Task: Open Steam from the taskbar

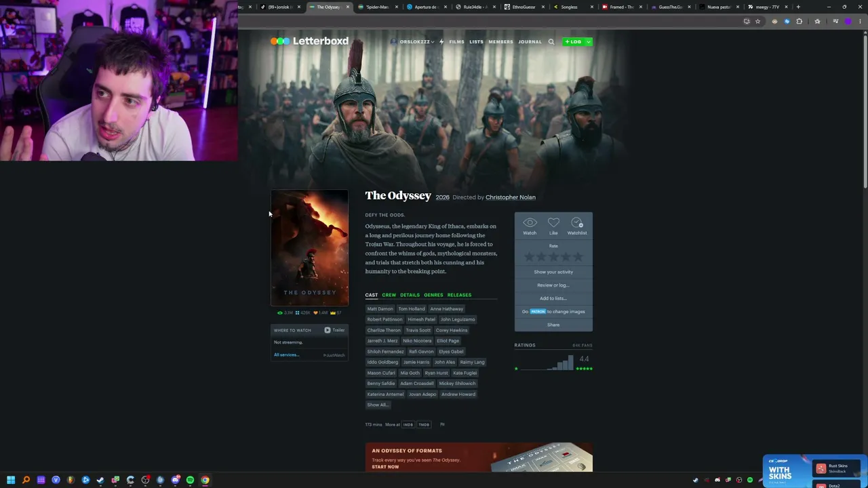Action: point(100,480)
